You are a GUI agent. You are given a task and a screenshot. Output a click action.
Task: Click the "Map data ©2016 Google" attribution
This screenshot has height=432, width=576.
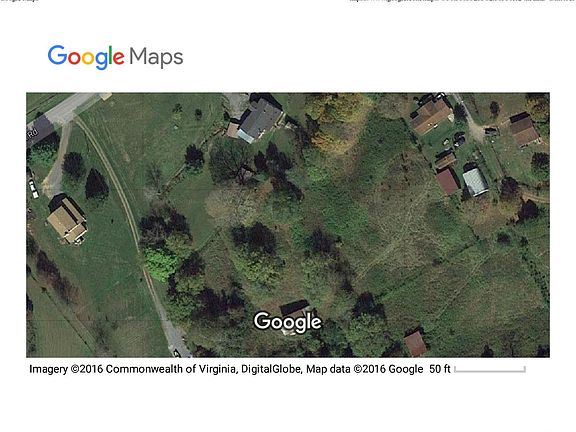364,369
